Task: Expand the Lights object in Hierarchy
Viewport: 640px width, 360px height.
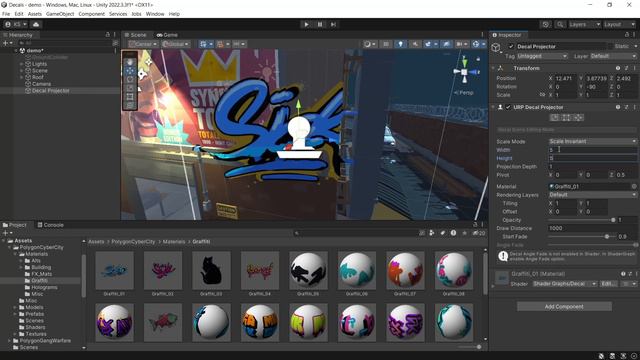Action: (x=21, y=64)
